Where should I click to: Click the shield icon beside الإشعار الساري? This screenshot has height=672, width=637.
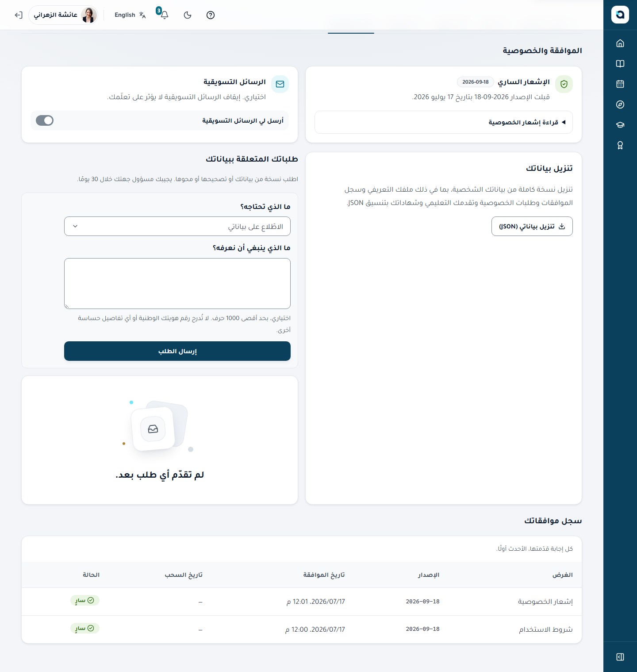point(564,84)
